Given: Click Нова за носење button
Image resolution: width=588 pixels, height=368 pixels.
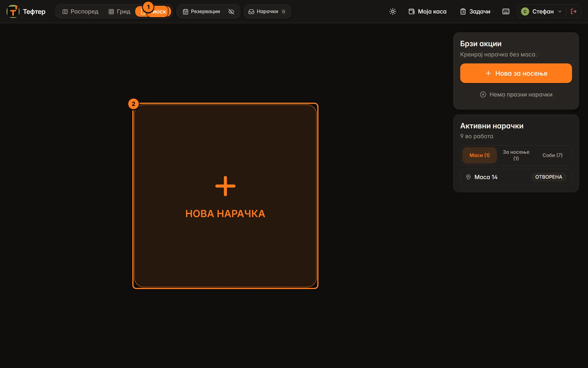Looking at the screenshot, I should (516, 73).
